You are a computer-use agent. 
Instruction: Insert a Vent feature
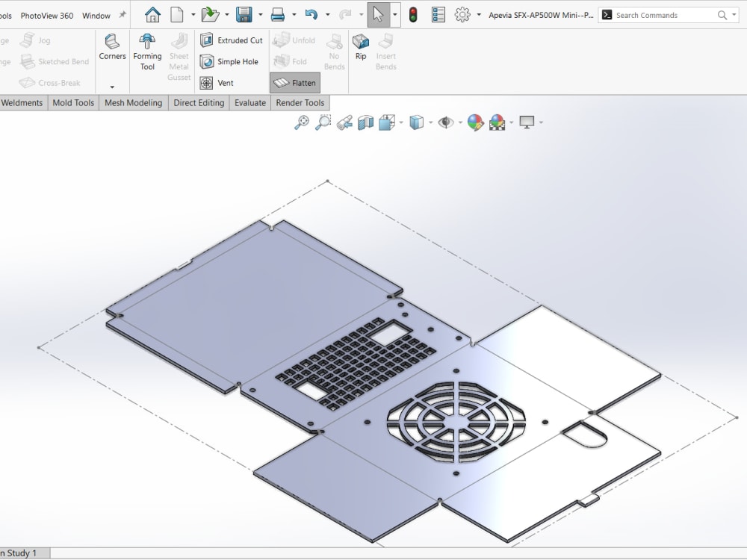217,83
